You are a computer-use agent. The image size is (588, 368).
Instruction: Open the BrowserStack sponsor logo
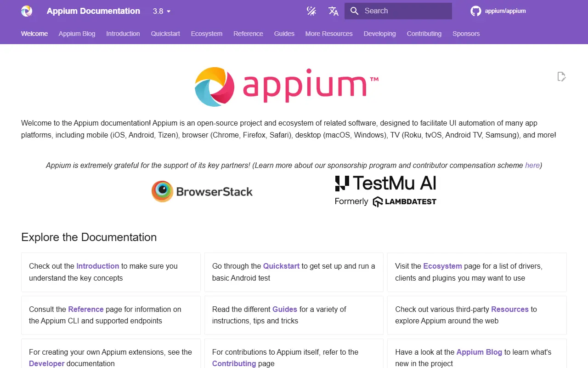click(202, 191)
